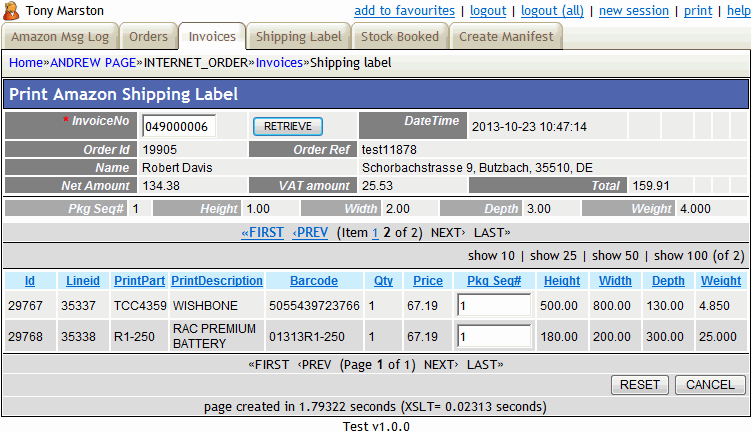Click the «FIRST item navigation link
Viewport: 752px width, 432px height.
[x=263, y=232]
